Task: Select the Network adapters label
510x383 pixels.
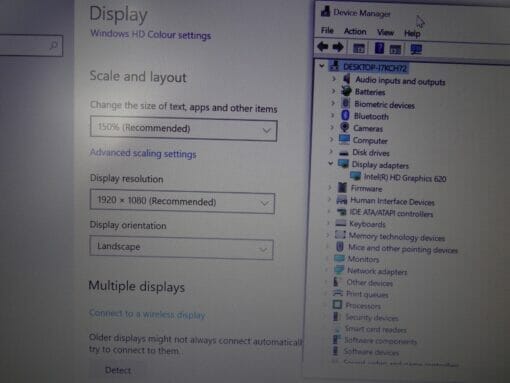Action: (x=377, y=271)
